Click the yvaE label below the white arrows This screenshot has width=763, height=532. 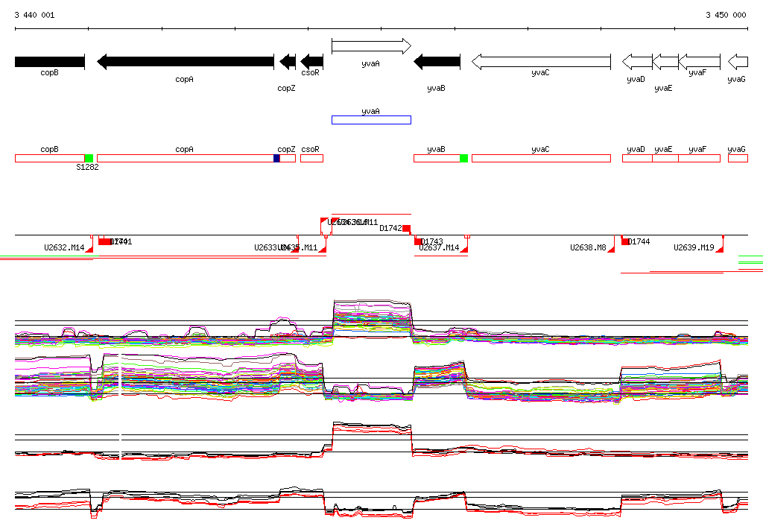coord(663,88)
